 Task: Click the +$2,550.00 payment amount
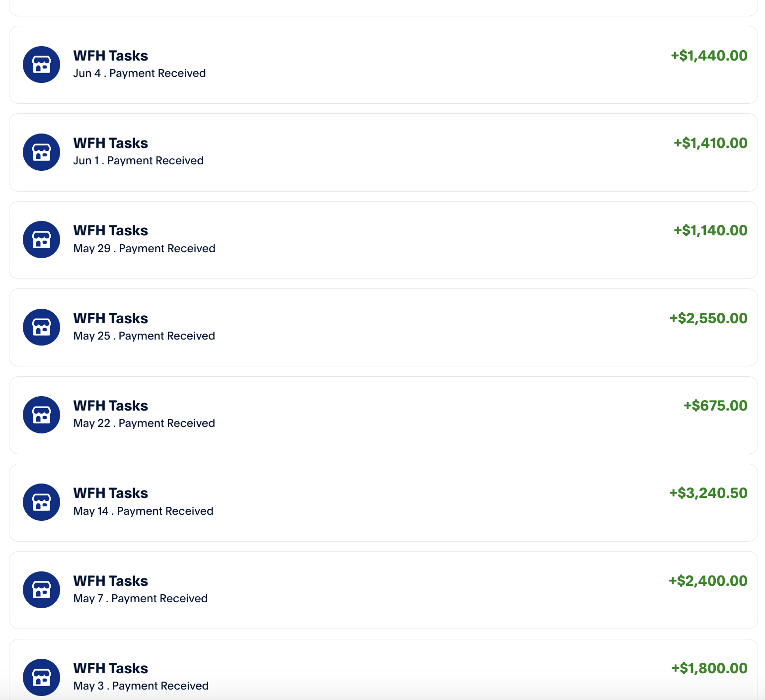click(x=708, y=318)
